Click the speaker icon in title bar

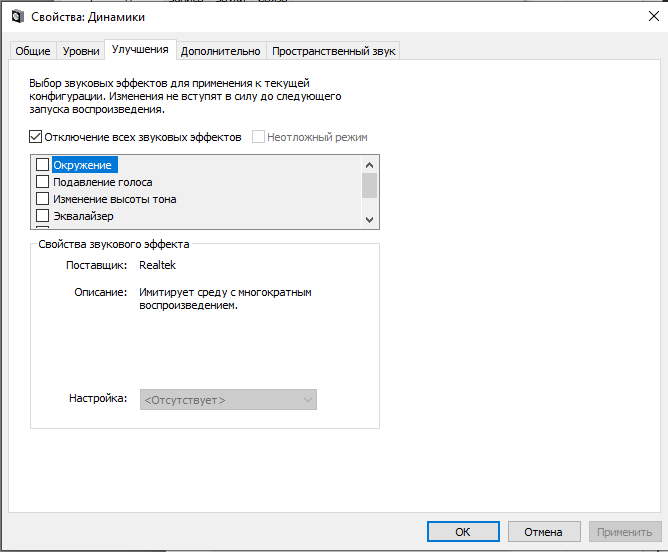click(x=17, y=17)
